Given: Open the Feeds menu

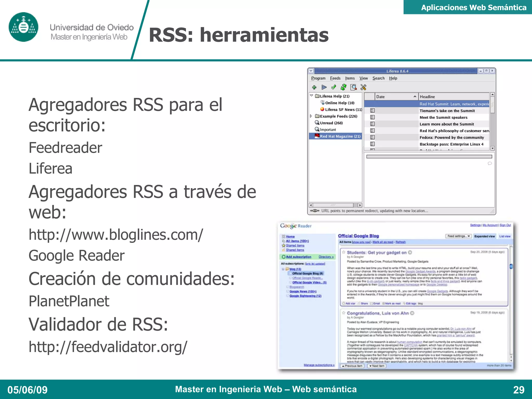Looking at the screenshot, I should tap(335, 78).
